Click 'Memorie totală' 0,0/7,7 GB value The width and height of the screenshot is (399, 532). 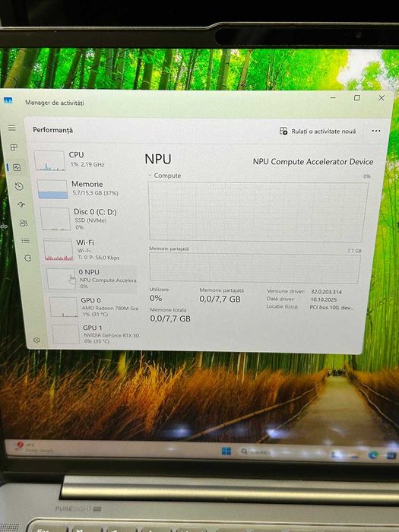coord(170,318)
